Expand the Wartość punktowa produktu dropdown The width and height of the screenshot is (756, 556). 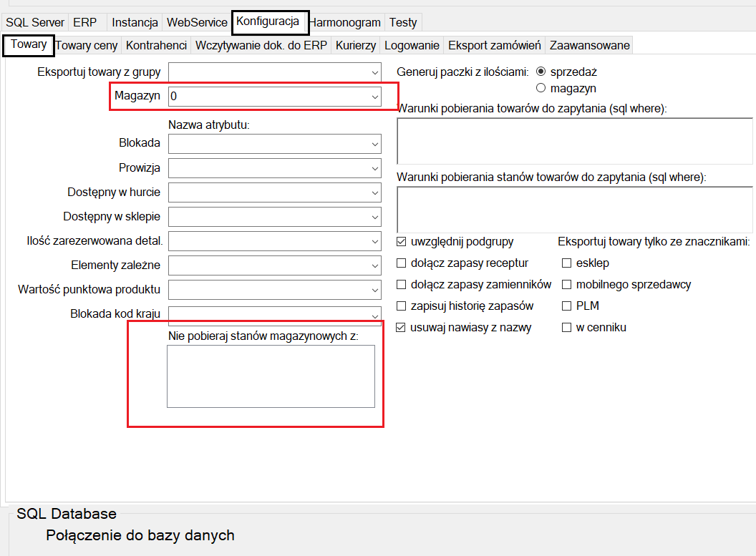pyautogui.click(x=374, y=290)
